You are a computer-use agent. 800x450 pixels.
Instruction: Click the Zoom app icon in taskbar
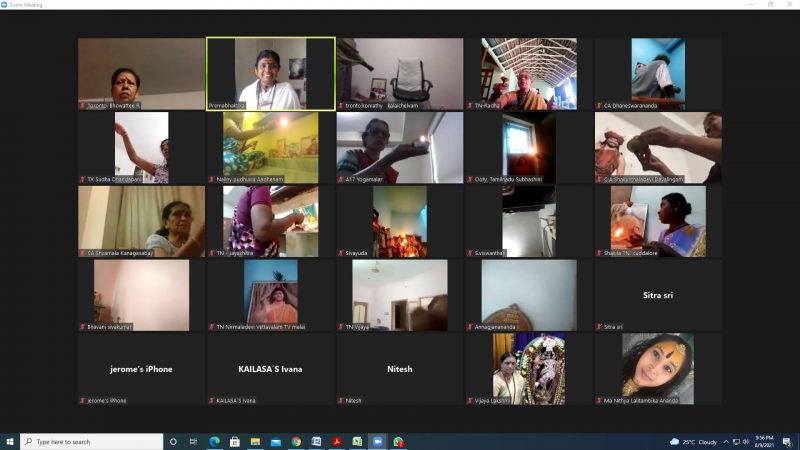378,441
